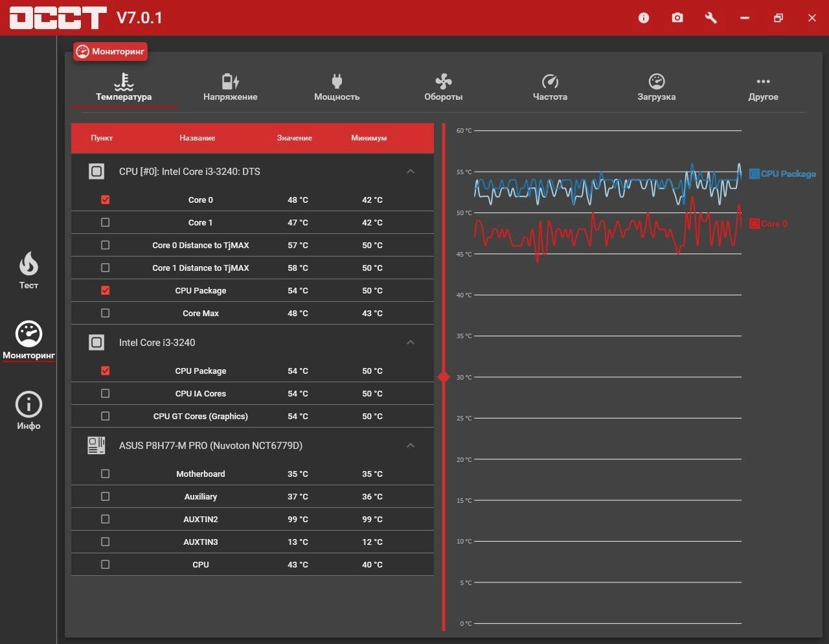The height and width of the screenshot is (644, 829).
Task: Click the Intel Core i3-3240 group chip icon
Action: 97,343
